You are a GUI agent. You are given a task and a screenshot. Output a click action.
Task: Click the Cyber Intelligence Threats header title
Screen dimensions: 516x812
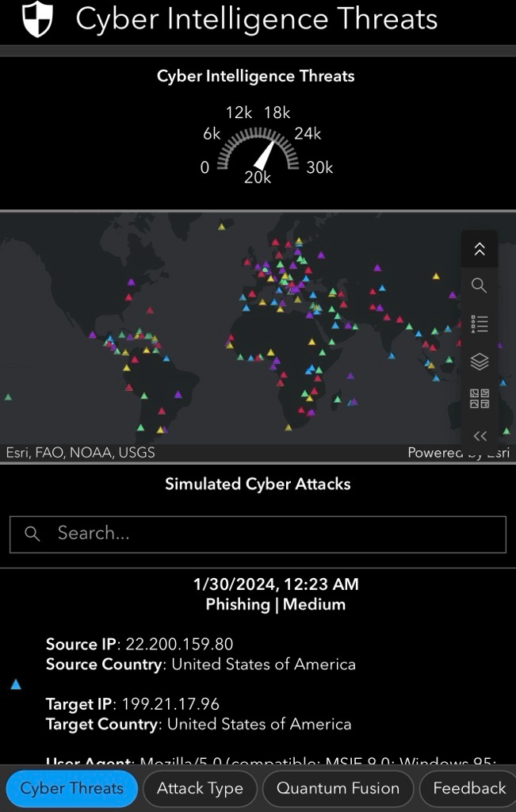click(256, 19)
